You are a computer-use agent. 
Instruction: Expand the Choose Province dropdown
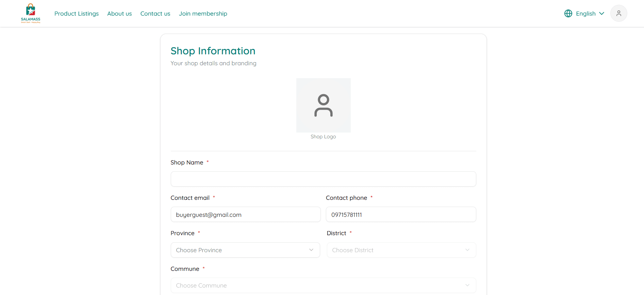pos(245,250)
